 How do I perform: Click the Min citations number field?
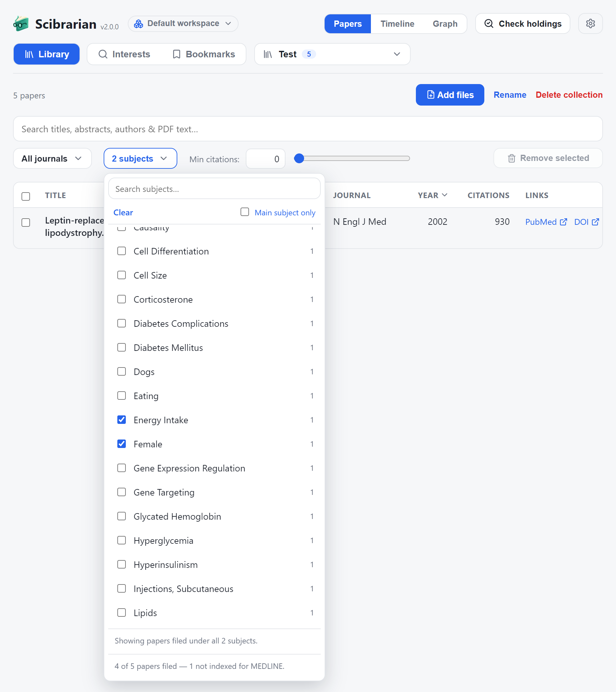[266, 159]
